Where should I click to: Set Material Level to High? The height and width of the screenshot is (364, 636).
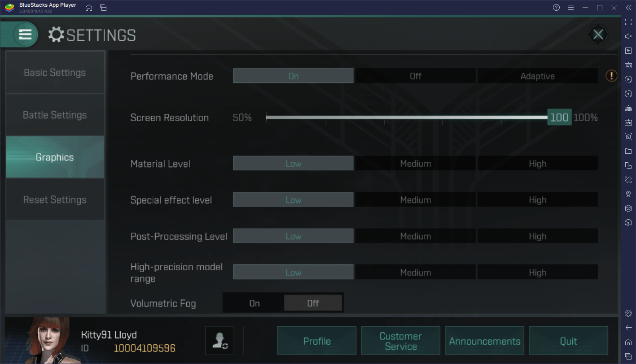[x=537, y=164]
